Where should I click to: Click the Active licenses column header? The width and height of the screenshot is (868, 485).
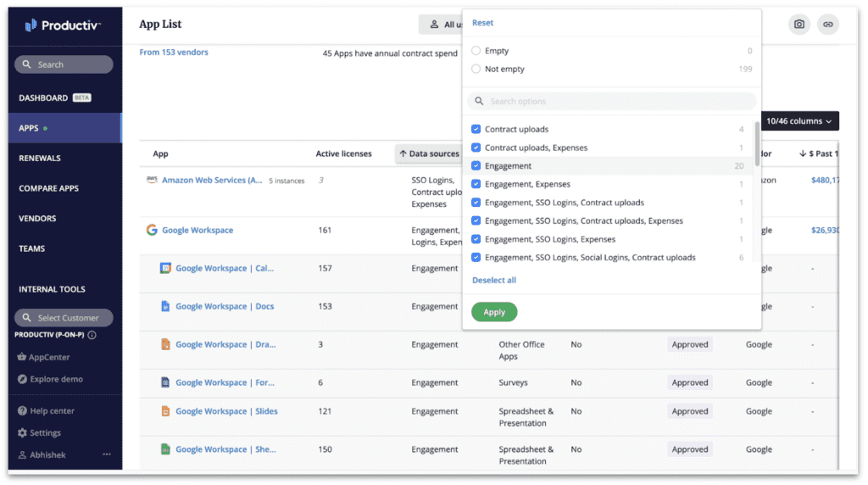point(344,154)
